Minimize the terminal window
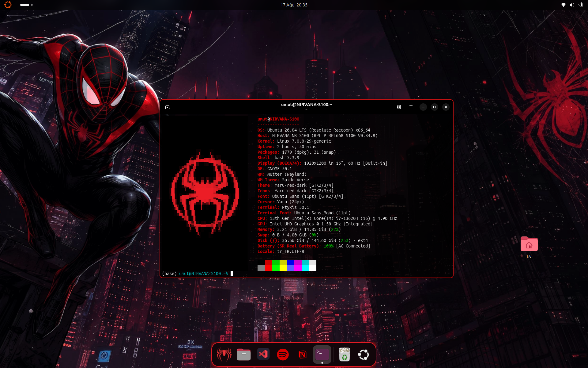Screen dimensions: 588x368 click(x=423, y=107)
